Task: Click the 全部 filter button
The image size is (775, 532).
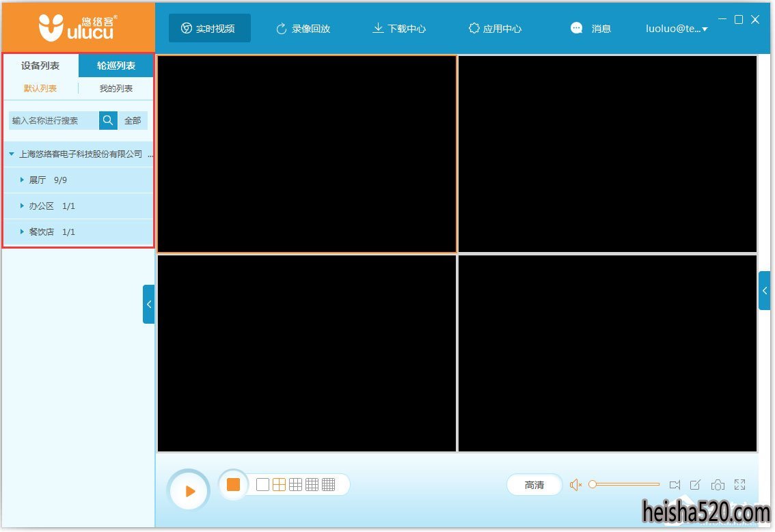Action: [133, 120]
